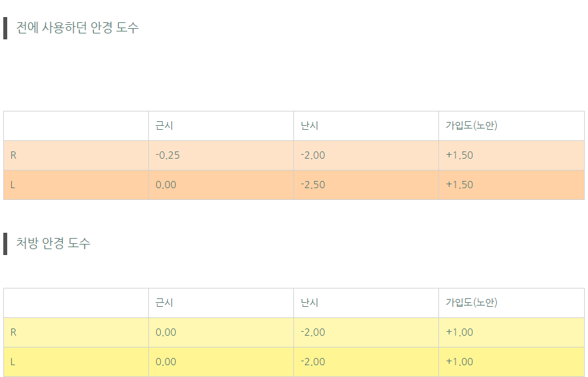The image size is (588, 377).
Task: Click L row label in previous glasses table
Action: pos(13,185)
